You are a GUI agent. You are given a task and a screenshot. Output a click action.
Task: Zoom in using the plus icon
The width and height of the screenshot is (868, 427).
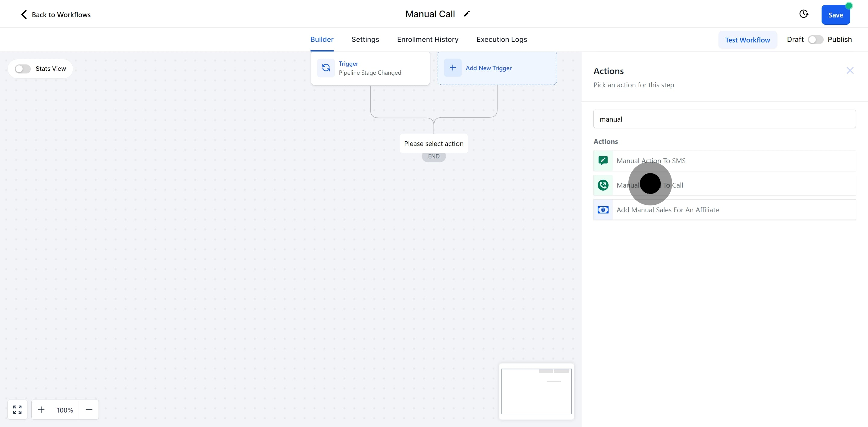[x=41, y=410]
